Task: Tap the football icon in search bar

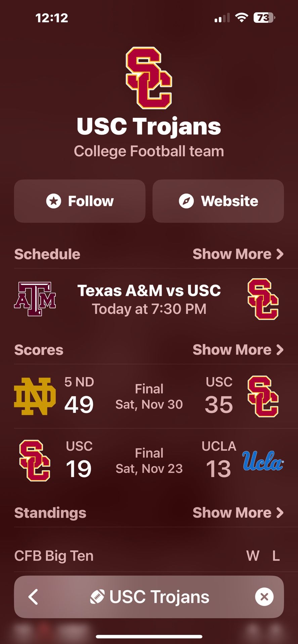Action: 97,597
